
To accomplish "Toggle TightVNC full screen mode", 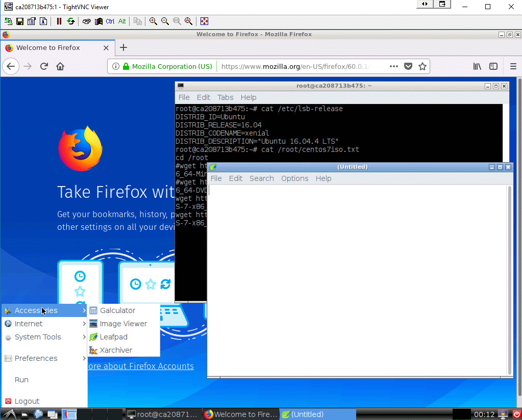I will (x=204, y=21).
